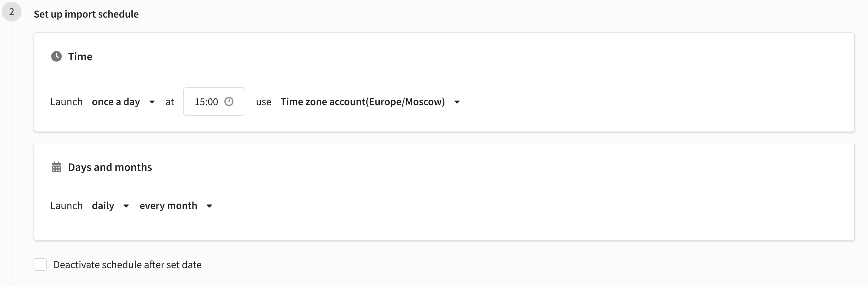Click the step 2 circle indicator
Viewport: 868px width, 286px height.
coord(12,12)
